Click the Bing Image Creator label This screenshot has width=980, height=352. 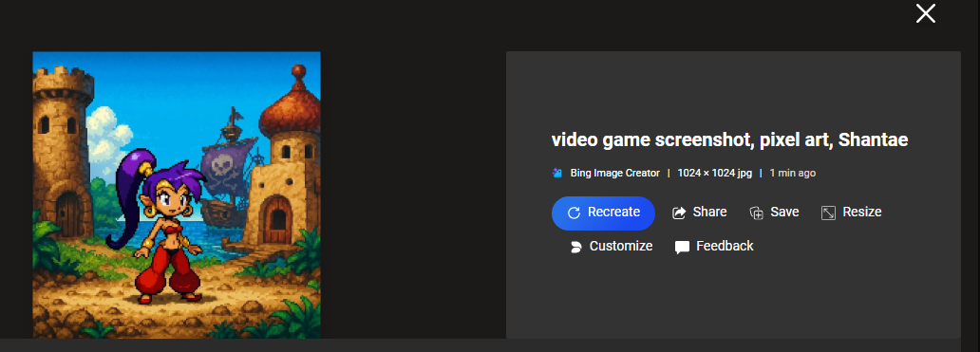[615, 173]
